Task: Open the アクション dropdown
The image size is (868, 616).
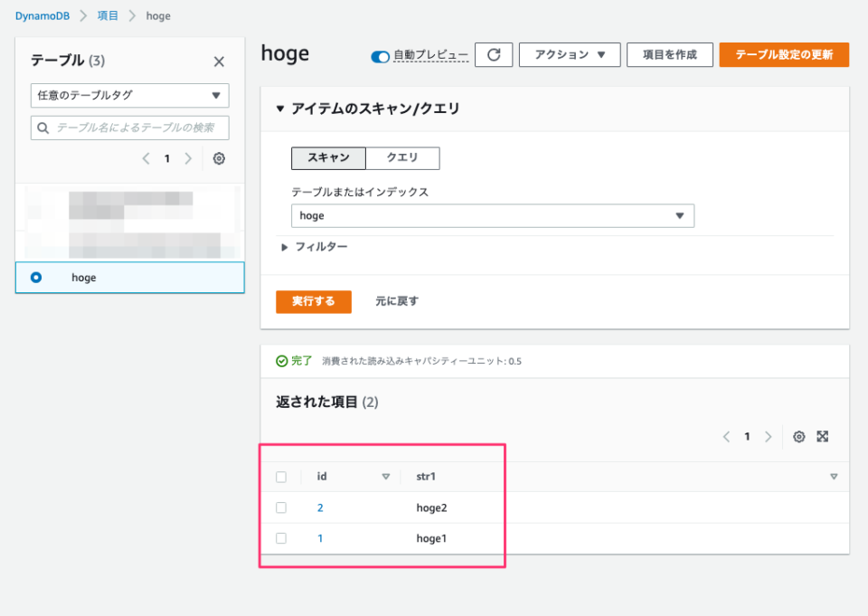Action: [x=570, y=54]
